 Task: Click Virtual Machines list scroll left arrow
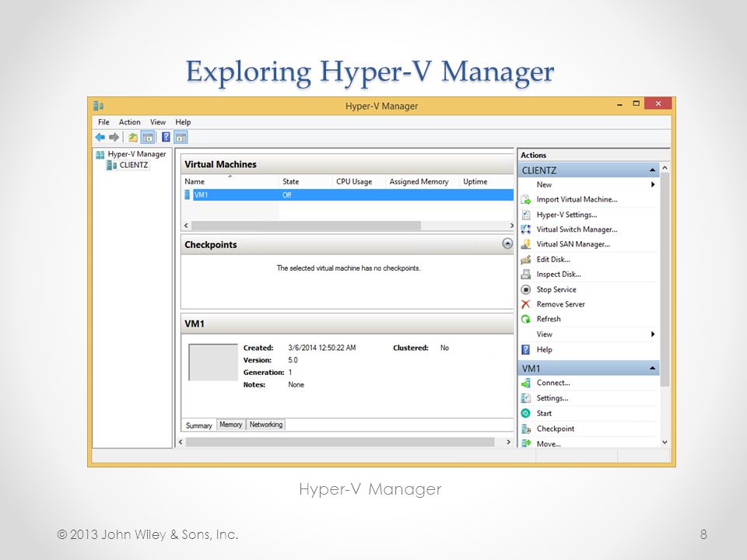point(186,226)
